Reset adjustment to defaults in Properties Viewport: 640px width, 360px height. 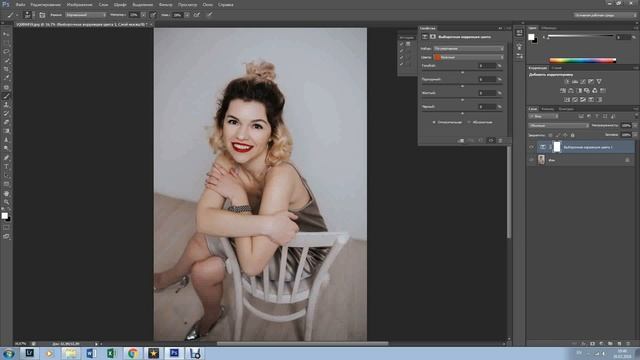coord(481,140)
